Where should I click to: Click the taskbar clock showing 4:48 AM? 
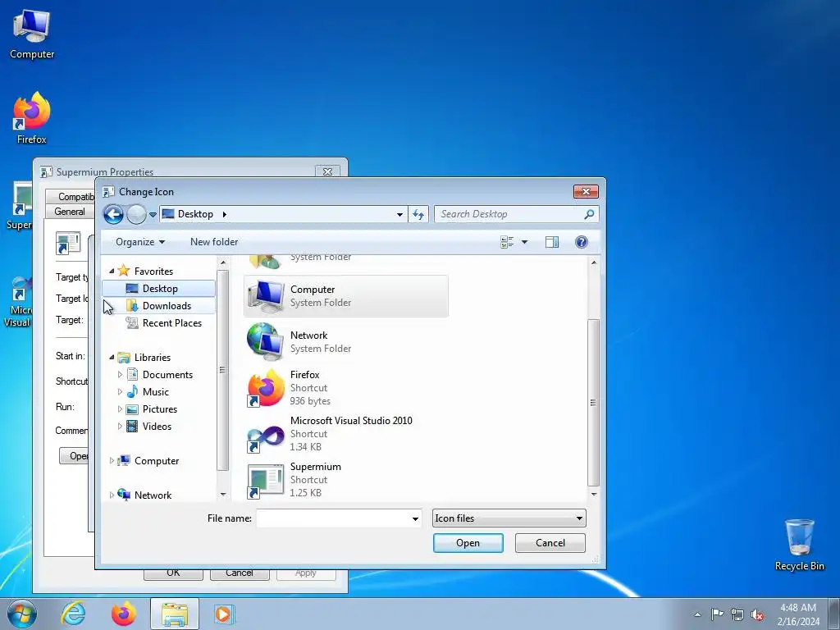(798, 614)
